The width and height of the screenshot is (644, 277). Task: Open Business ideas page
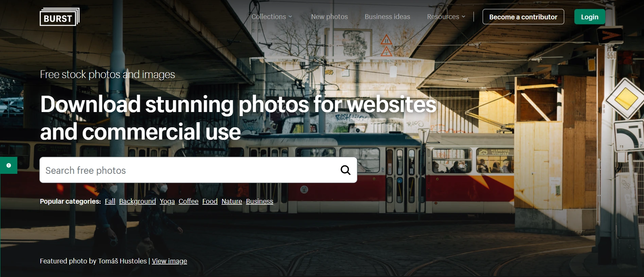tap(387, 17)
